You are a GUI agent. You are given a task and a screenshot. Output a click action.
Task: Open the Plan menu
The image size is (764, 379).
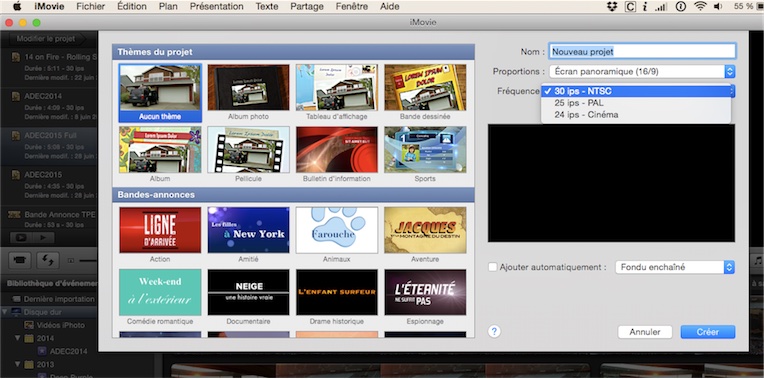(x=168, y=6)
